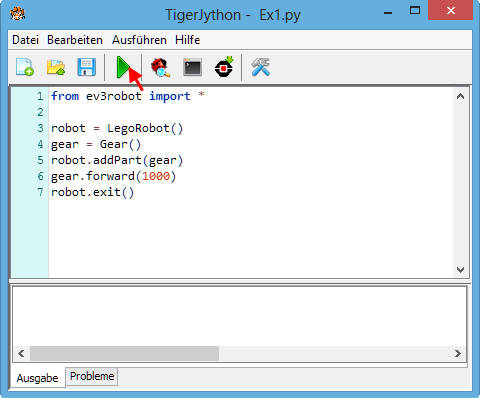Save the file with the floppy disk icon
This screenshot has width=480, height=398.
pos(87,67)
